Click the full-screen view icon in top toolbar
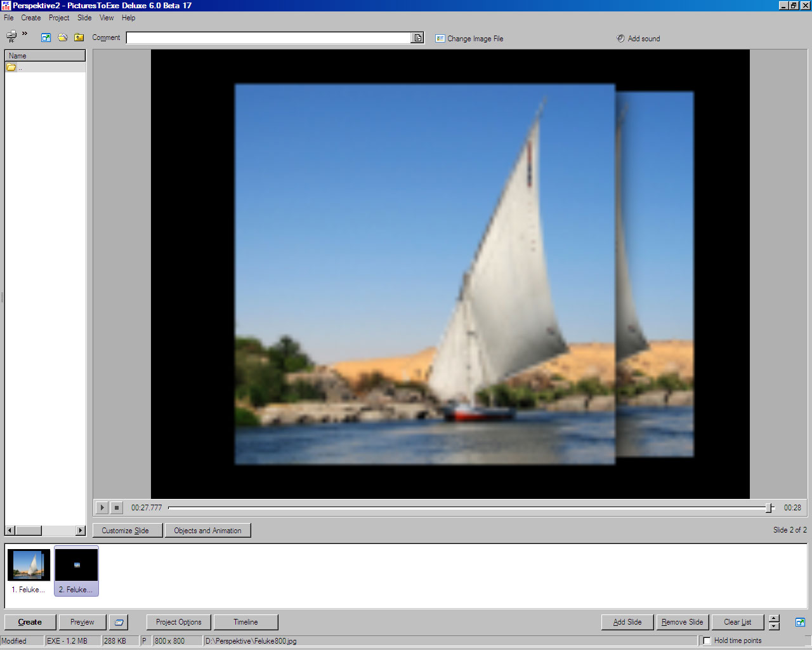This screenshot has height=650, width=812. [46, 37]
